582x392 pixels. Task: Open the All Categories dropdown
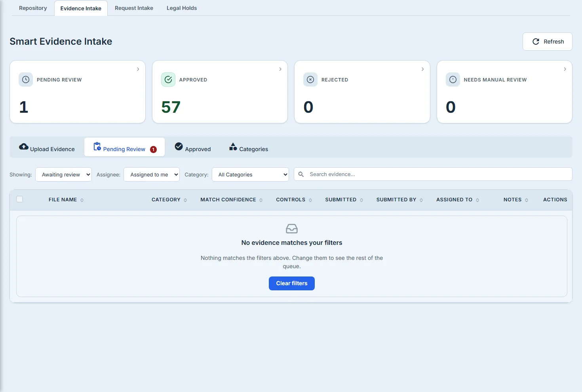(x=251, y=174)
